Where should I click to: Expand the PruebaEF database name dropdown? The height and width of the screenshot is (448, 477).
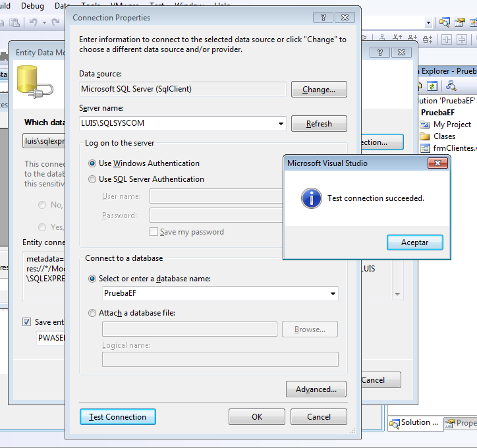pyautogui.click(x=333, y=293)
